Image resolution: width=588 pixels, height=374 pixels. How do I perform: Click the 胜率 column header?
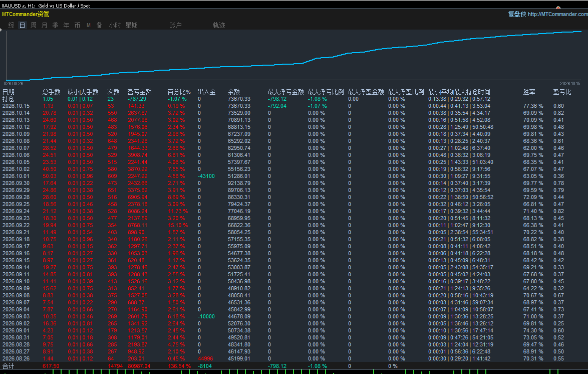(x=529, y=92)
